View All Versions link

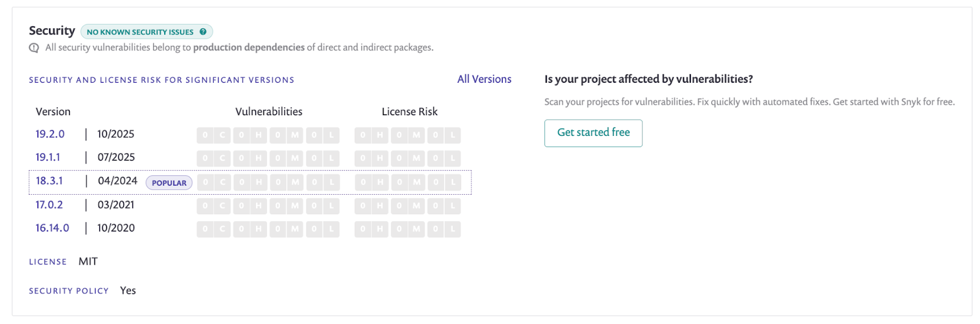[484, 79]
